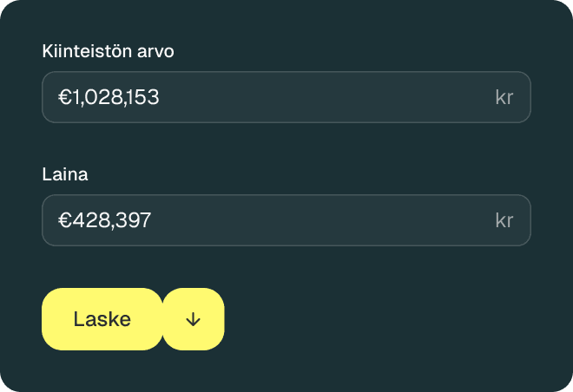Click kr suffix in Kiinteistön arvo field

click(504, 97)
